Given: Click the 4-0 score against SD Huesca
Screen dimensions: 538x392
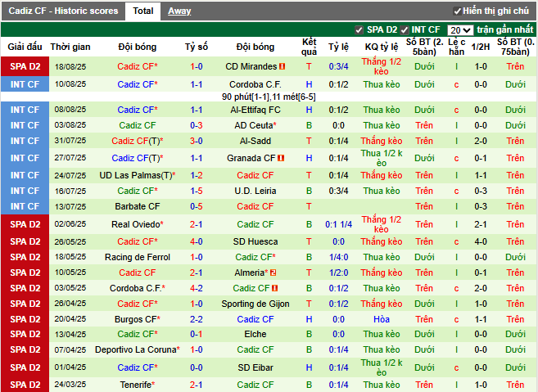Looking at the screenshot, I should point(197,241).
